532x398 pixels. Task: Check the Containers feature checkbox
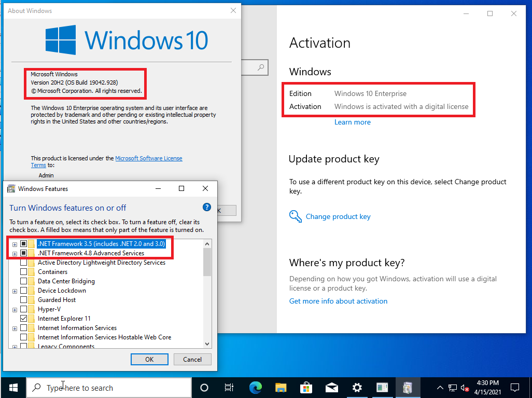(x=23, y=272)
